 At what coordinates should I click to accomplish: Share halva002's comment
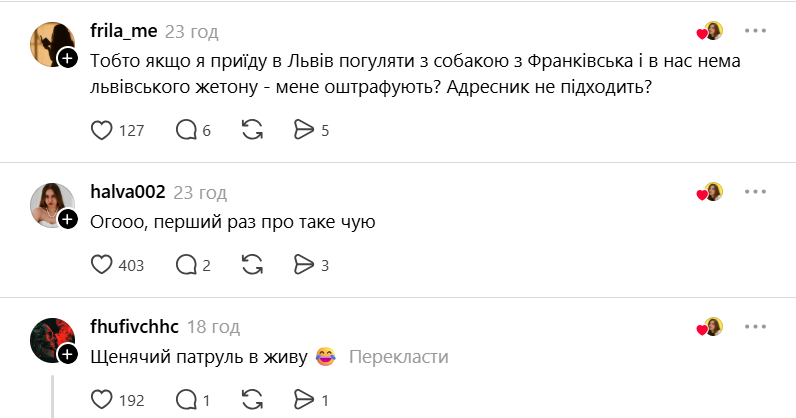pos(305,265)
